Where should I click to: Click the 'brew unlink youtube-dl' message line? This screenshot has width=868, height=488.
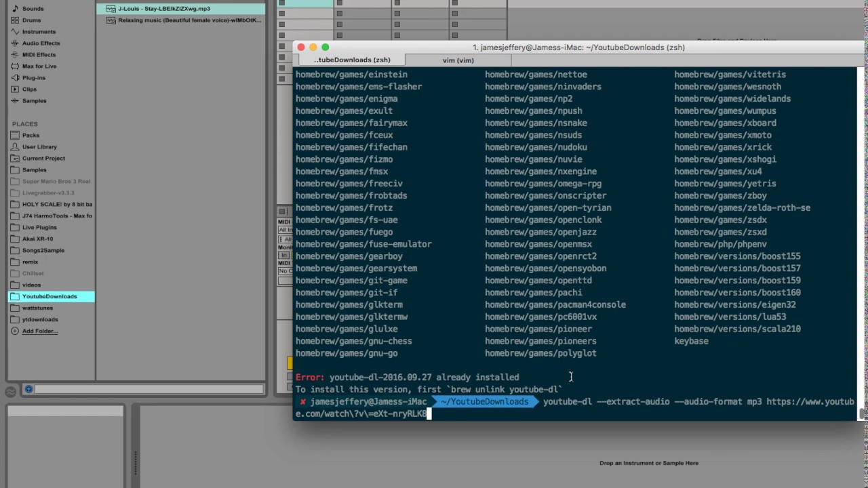[x=429, y=390]
